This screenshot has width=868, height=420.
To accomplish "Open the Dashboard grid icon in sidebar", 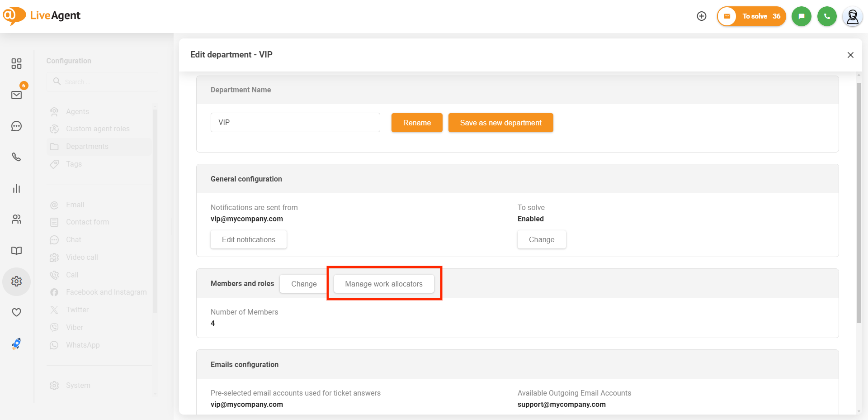I will 16,63.
